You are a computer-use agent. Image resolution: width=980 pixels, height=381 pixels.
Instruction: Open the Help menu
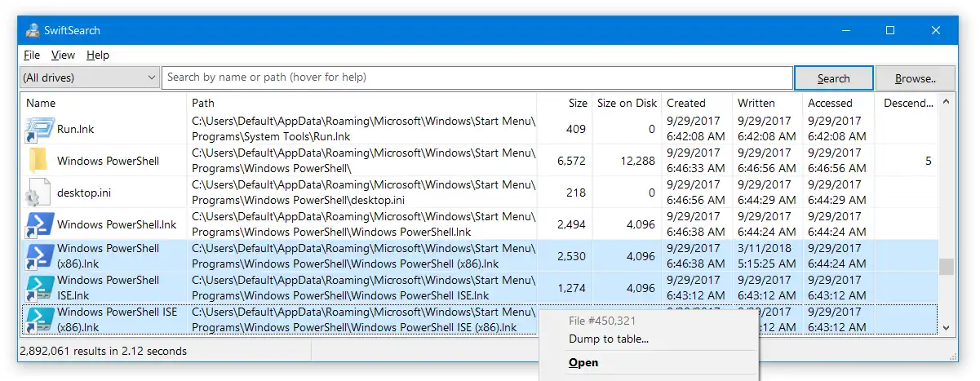coord(98,55)
